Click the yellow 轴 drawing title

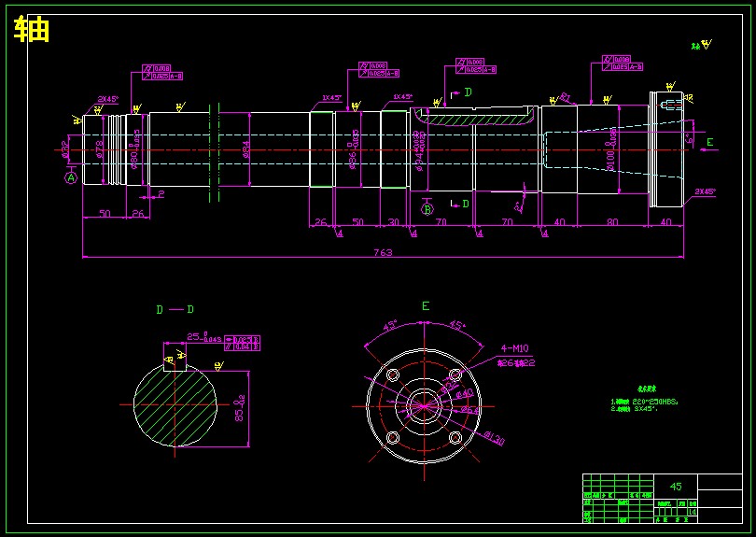point(32,30)
